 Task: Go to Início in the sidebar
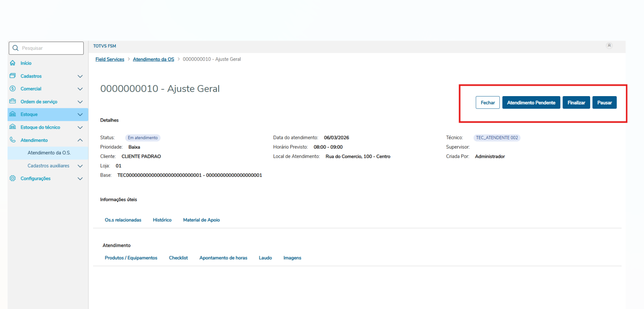(26, 63)
